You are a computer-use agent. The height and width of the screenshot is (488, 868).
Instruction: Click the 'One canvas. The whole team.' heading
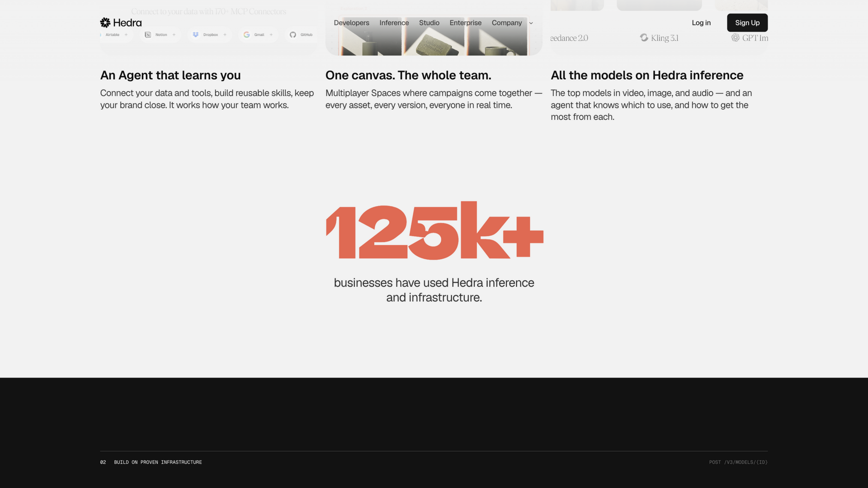(x=408, y=75)
